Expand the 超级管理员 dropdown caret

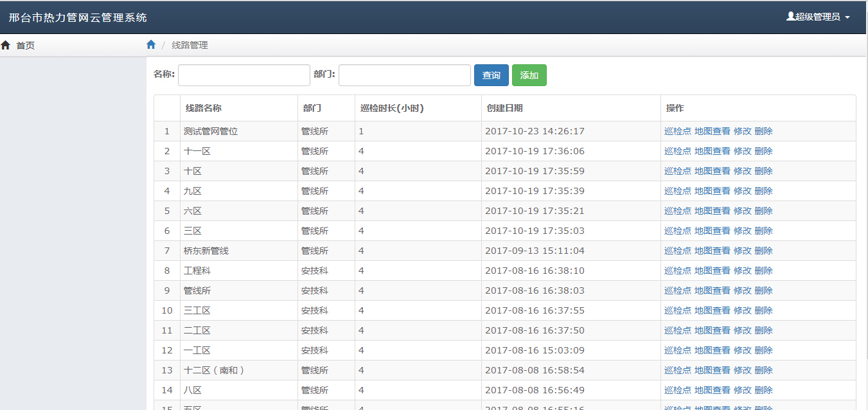click(x=847, y=17)
